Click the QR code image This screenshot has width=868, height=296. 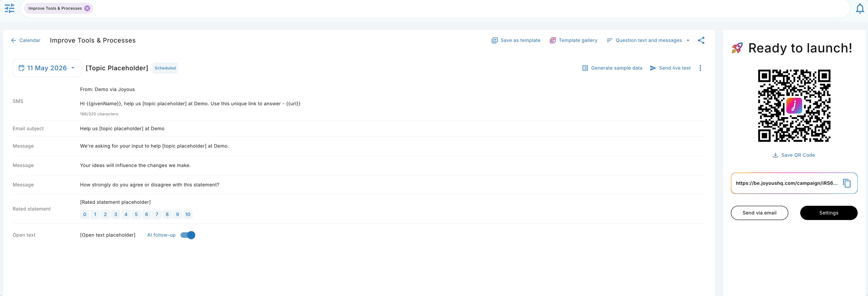(x=794, y=106)
